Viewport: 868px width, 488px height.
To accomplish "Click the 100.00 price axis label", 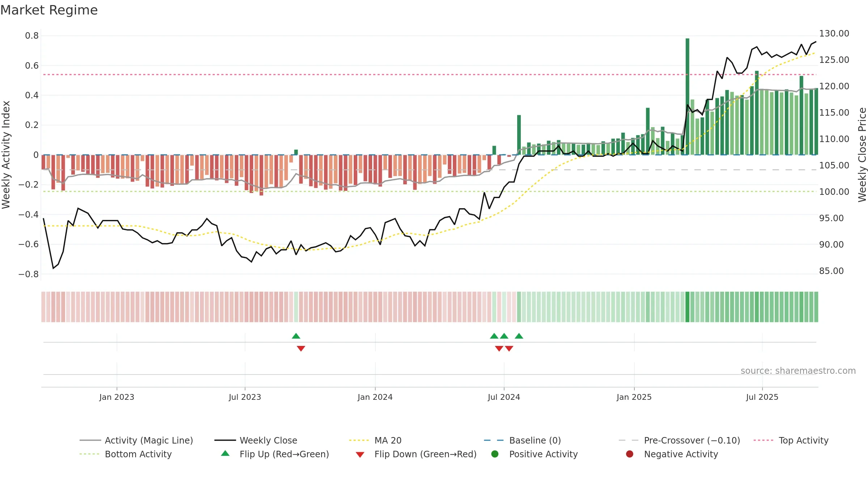I will (x=834, y=192).
